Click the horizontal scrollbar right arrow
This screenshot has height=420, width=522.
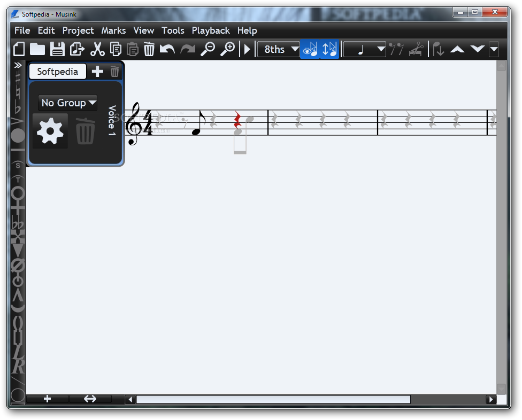click(x=490, y=399)
